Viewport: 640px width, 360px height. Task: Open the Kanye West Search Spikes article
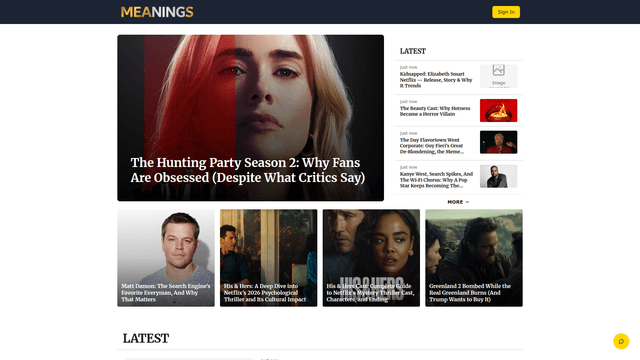(436, 180)
